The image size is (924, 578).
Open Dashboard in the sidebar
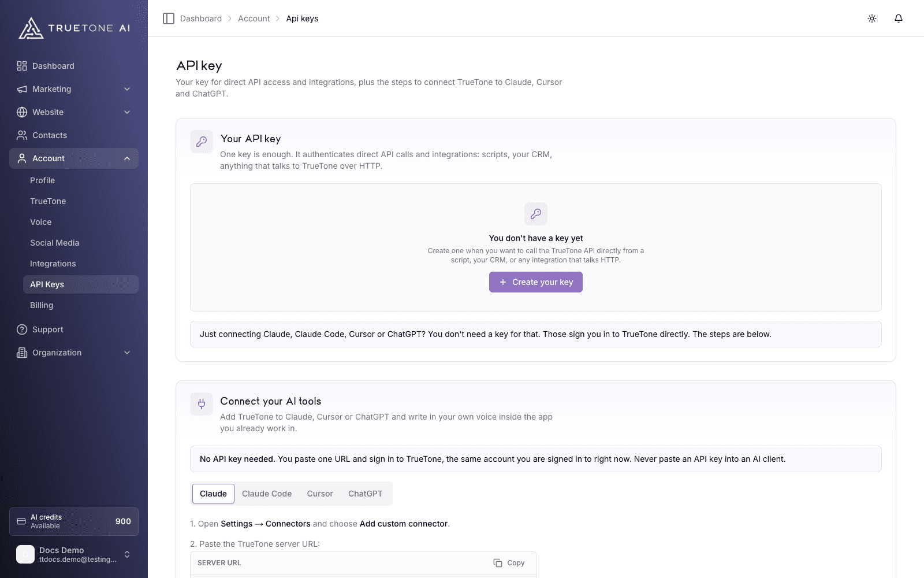74,66
